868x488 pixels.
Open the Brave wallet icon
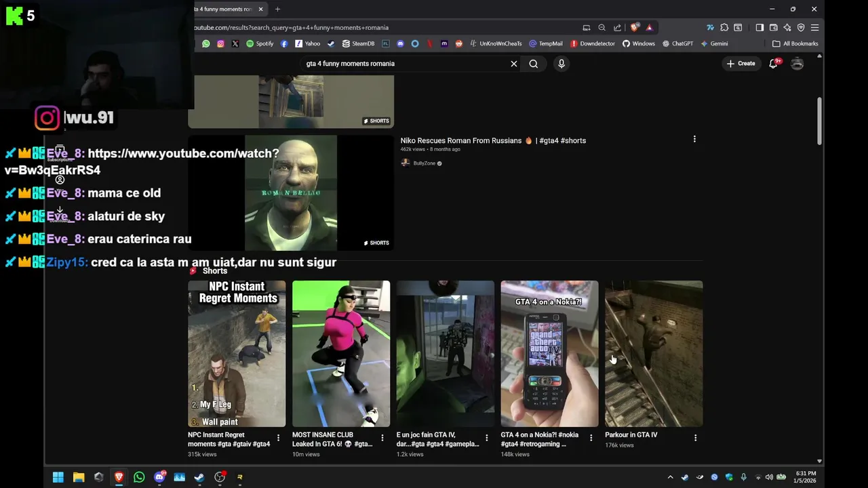773,28
